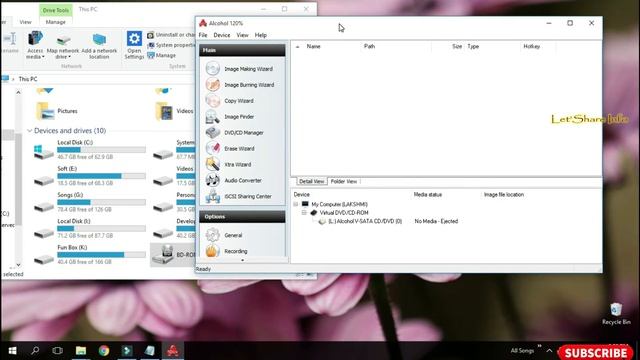Select Virtual DVD/CD-ROM node

pos(344,213)
